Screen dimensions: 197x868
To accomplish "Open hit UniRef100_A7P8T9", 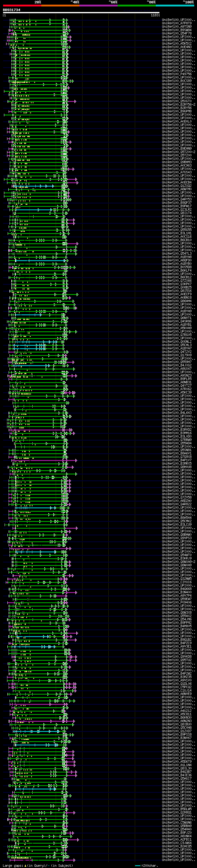I will (177, 23).
